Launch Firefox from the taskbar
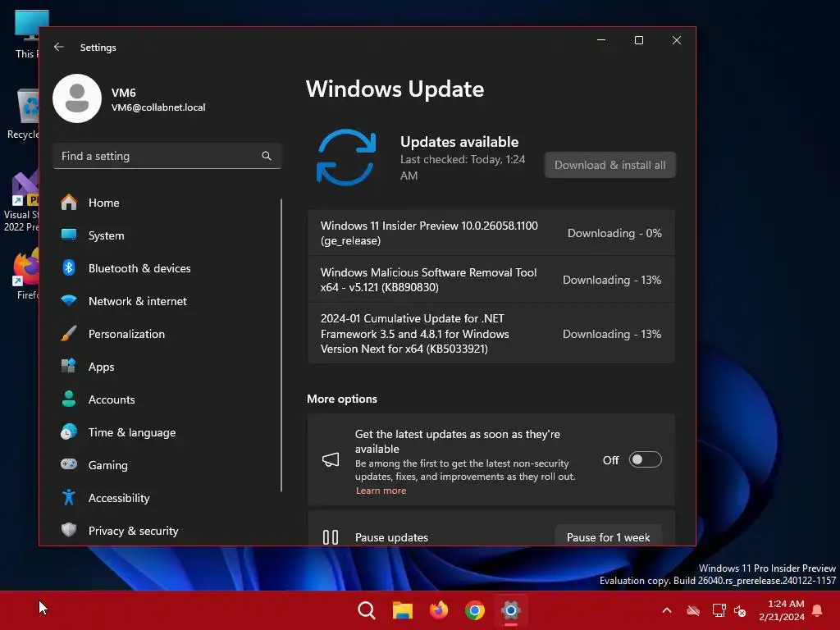Viewport: 840px width, 630px height. [439, 610]
